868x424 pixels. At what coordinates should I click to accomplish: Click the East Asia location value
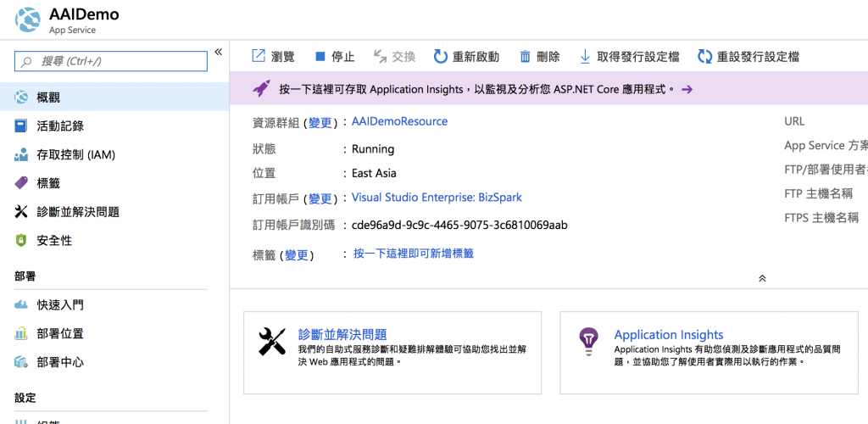pyautogui.click(x=374, y=173)
